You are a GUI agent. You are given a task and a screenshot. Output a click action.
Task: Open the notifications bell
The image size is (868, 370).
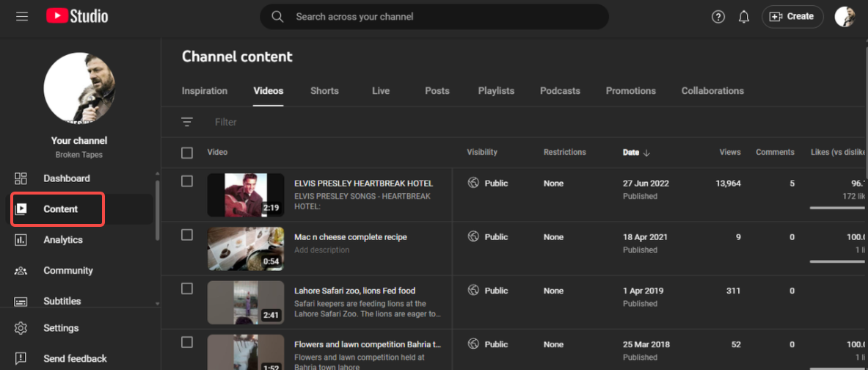point(744,17)
